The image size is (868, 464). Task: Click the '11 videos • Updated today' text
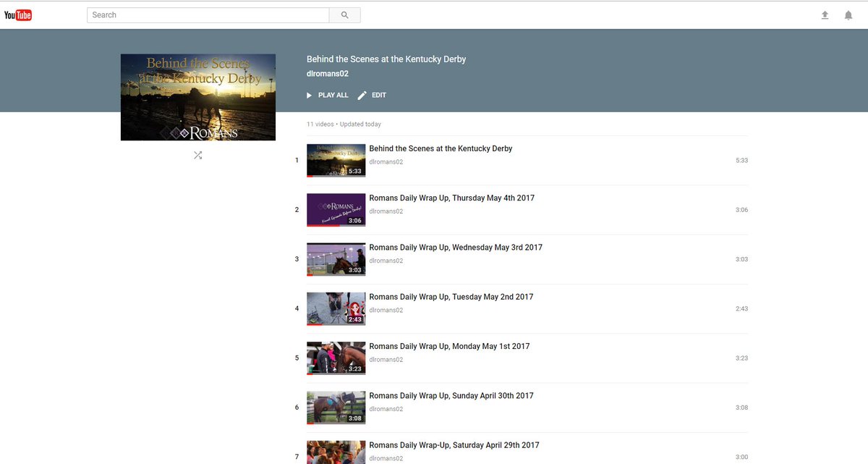pos(344,125)
